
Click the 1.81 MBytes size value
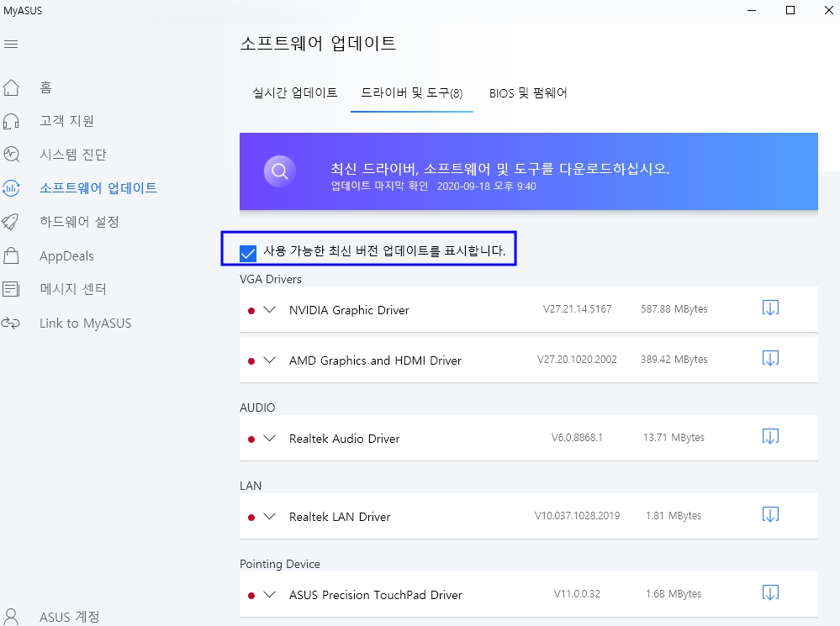pos(674,516)
